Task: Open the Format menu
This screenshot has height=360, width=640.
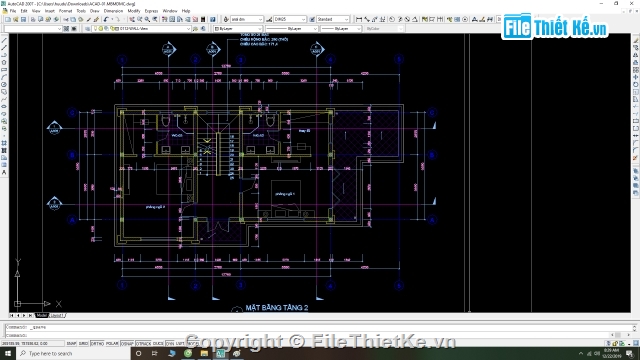Action: (x=65, y=11)
